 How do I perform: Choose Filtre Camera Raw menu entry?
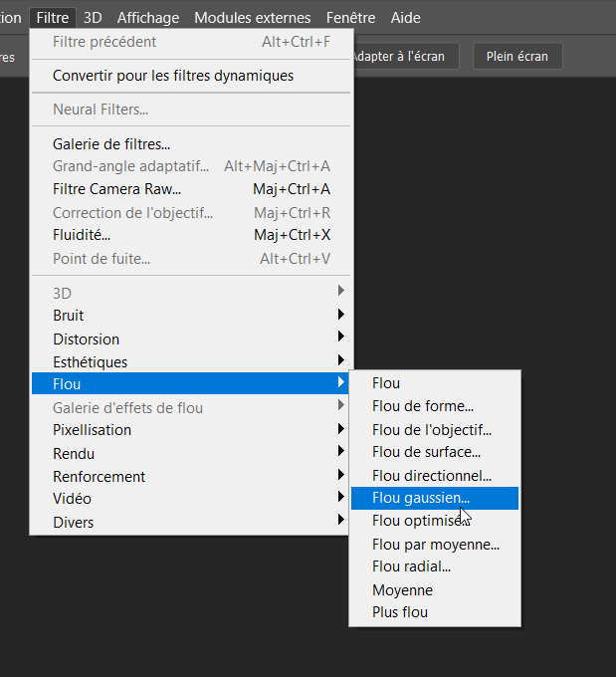[116, 189]
